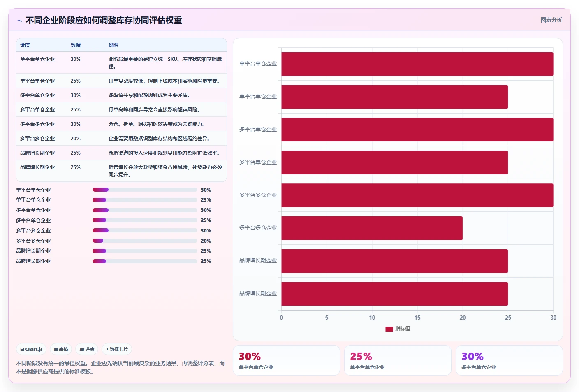Click the x-axis tick label 15
Viewport: 579px width, 392px height.
(x=417, y=318)
